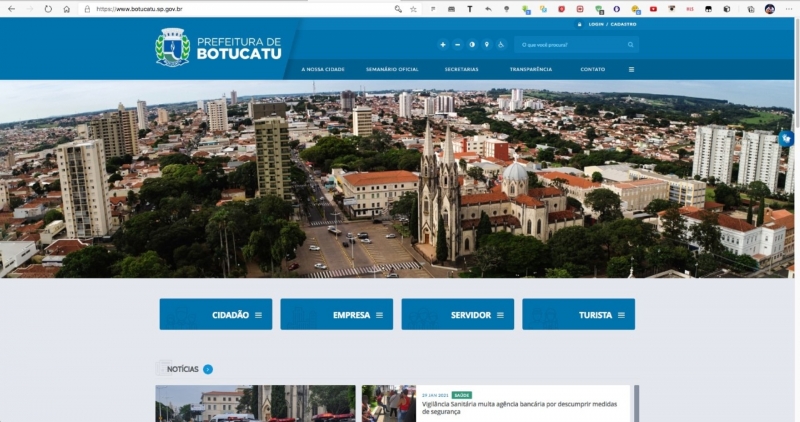Click the curved undo-arrow extension icon
This screenshot has width=800, height=422.
(488, 9)
